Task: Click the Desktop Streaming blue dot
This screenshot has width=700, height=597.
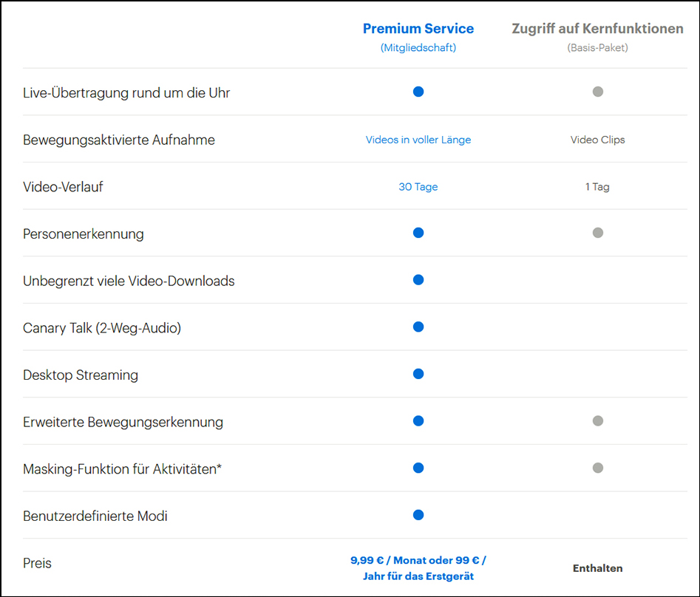Action: (x=418, y=374)
